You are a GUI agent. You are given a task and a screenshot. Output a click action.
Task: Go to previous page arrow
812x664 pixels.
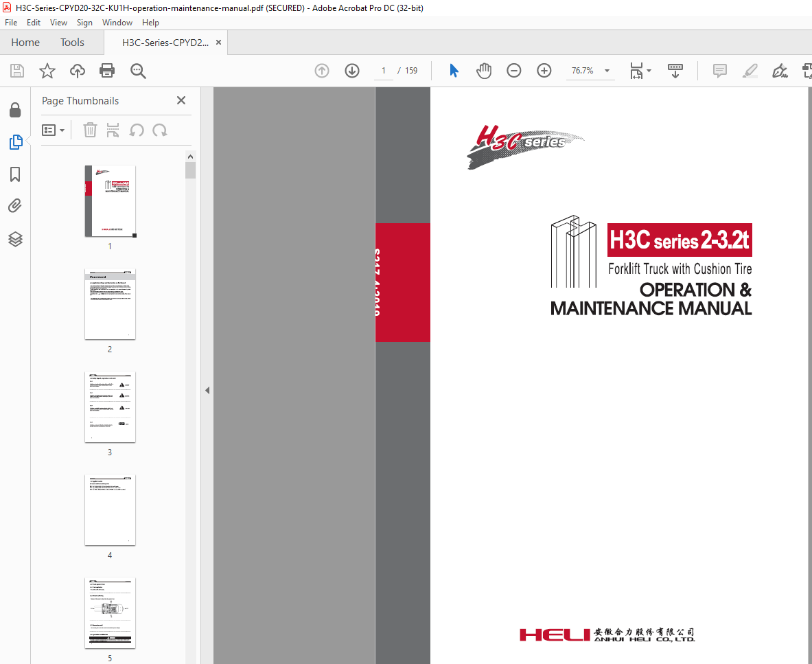[x=322, y=71]
